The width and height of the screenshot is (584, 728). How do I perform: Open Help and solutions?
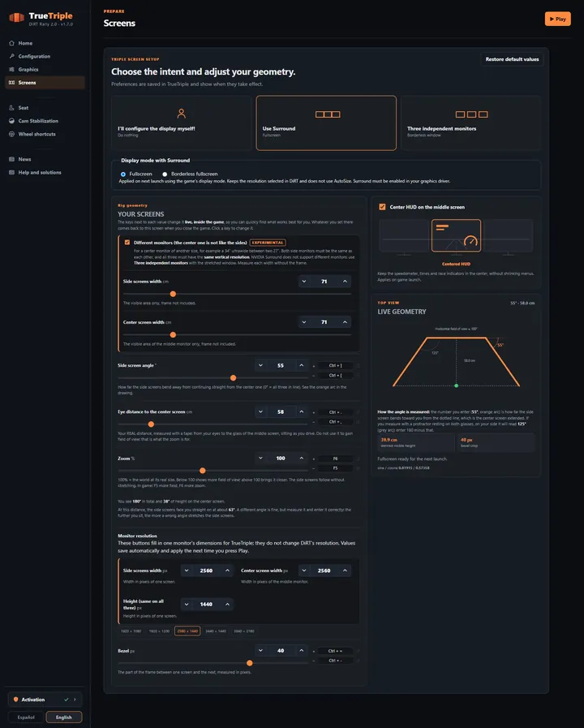(x=45, y=172)
